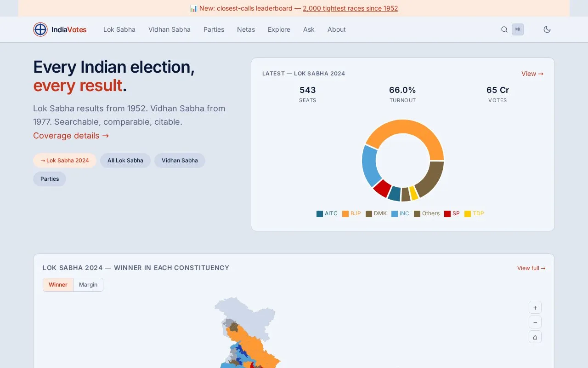Open the Vidhan Sabha menu

[x=170, y=29]
